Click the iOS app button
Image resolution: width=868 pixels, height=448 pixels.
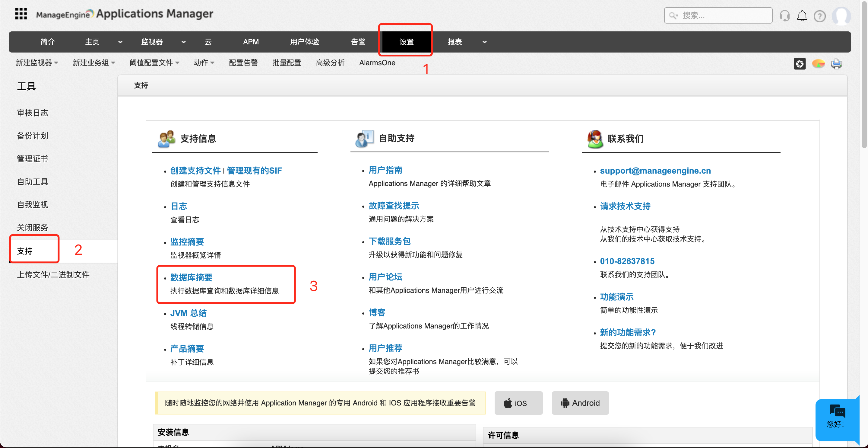(518, 403)
